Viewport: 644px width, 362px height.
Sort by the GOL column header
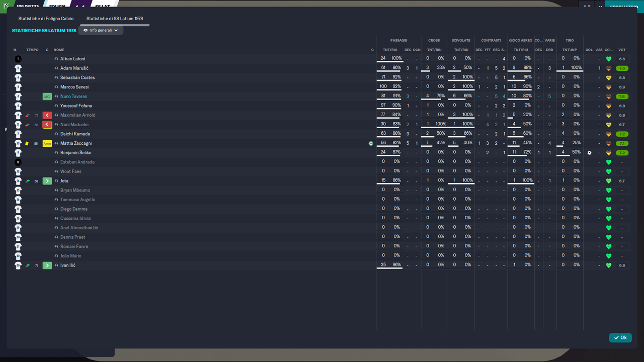pyautogui.click(x=589, y=50)
